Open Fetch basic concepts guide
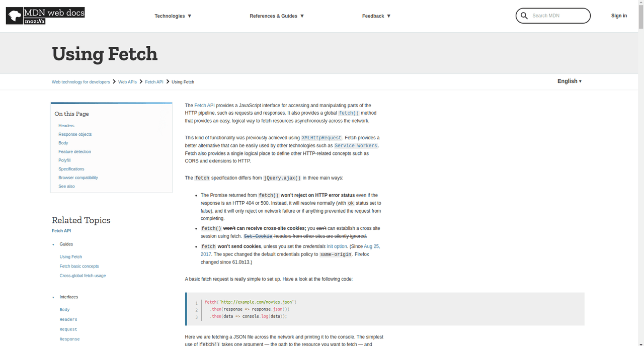The image size is (644, 346). pyautogui.click(x=79, y=267)
